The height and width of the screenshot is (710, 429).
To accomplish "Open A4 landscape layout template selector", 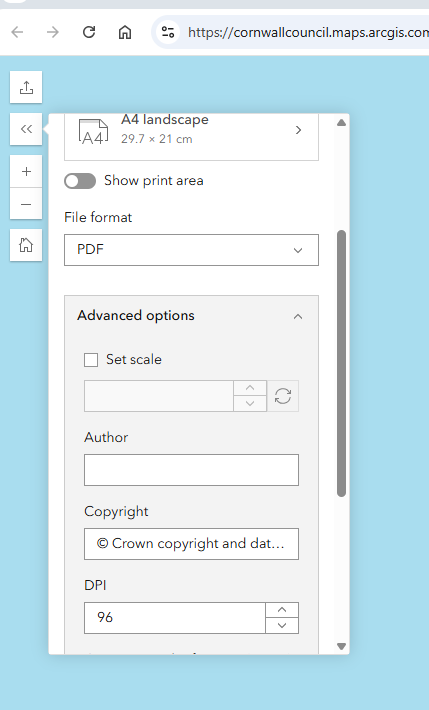I will [x=191, y=131].
